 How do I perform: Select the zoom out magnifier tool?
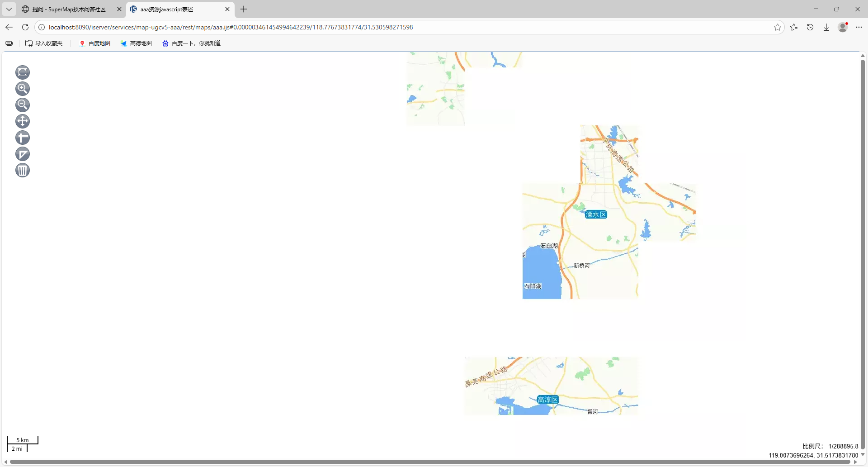pos(23,105)
